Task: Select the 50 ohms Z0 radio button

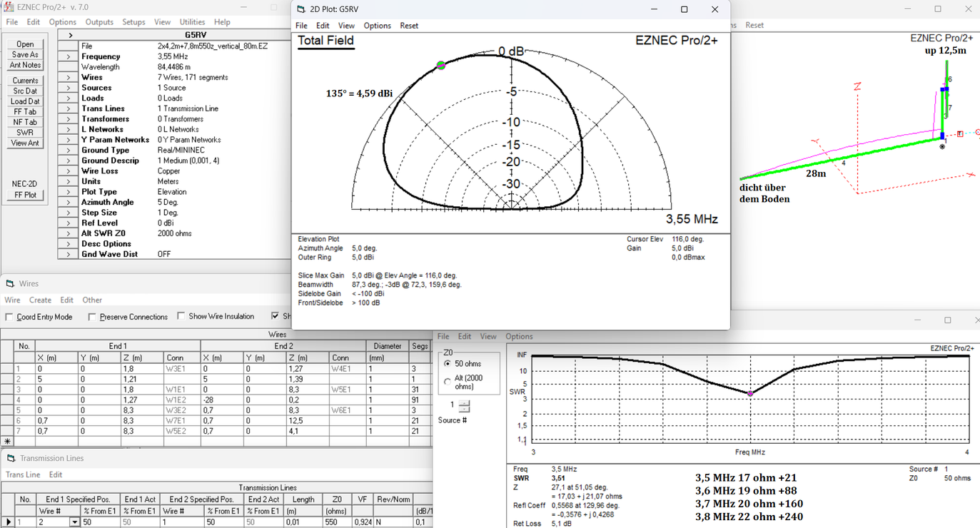Action: [448, 364]
